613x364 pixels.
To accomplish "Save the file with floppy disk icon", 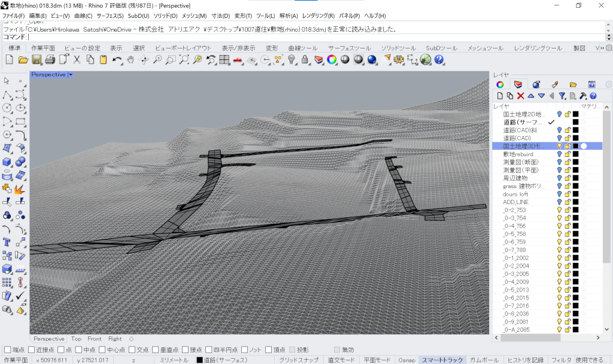I will (37, 60).
